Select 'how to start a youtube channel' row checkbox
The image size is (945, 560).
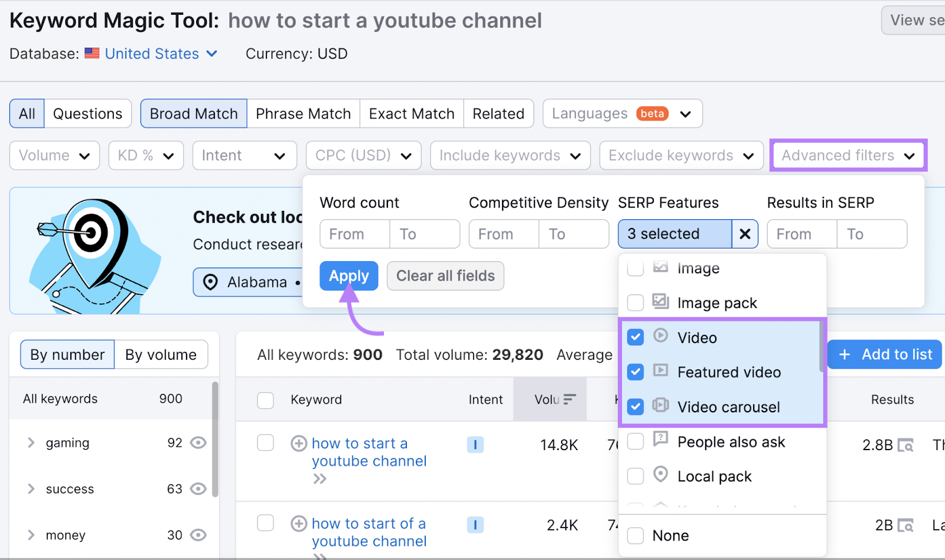point(266,442)
